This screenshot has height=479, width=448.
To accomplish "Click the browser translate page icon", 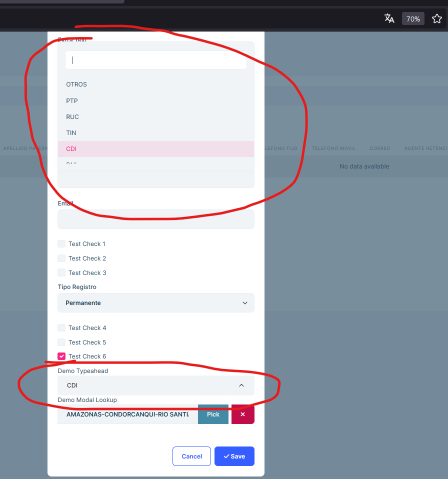I will [x=389, y=19].
